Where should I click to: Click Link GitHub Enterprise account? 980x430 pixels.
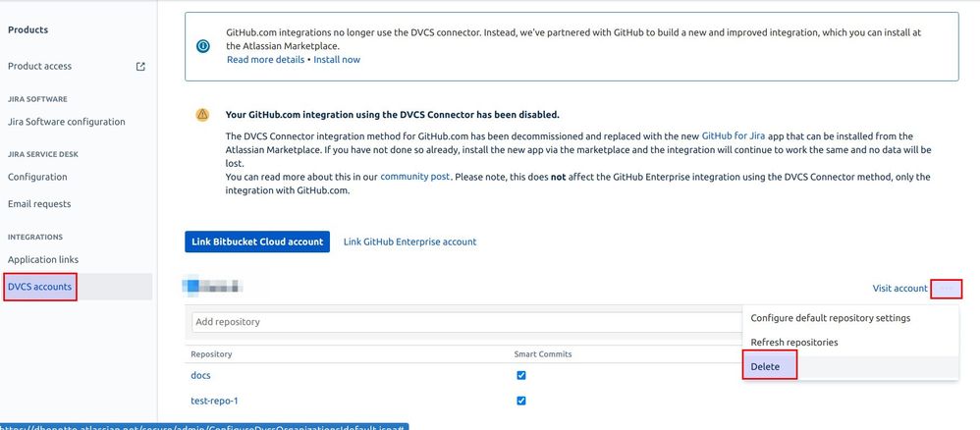point(410,242)
